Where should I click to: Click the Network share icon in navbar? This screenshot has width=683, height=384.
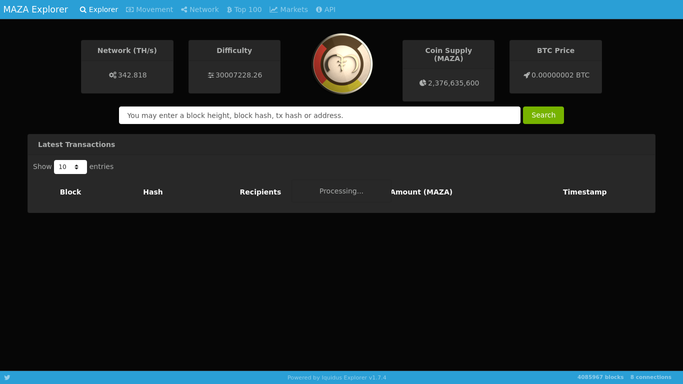[x=184, y=10]
